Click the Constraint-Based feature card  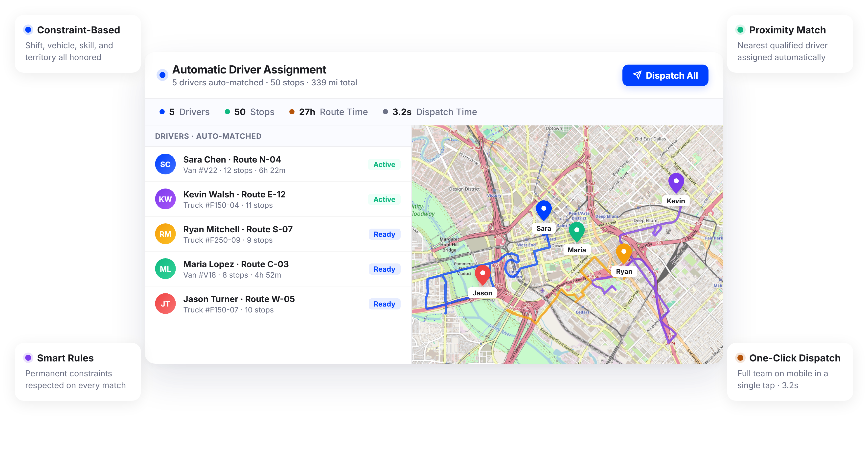point(78,44)
